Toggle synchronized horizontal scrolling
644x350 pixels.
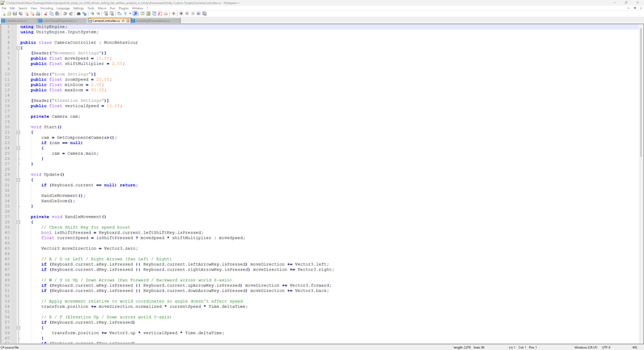point(112,14)
